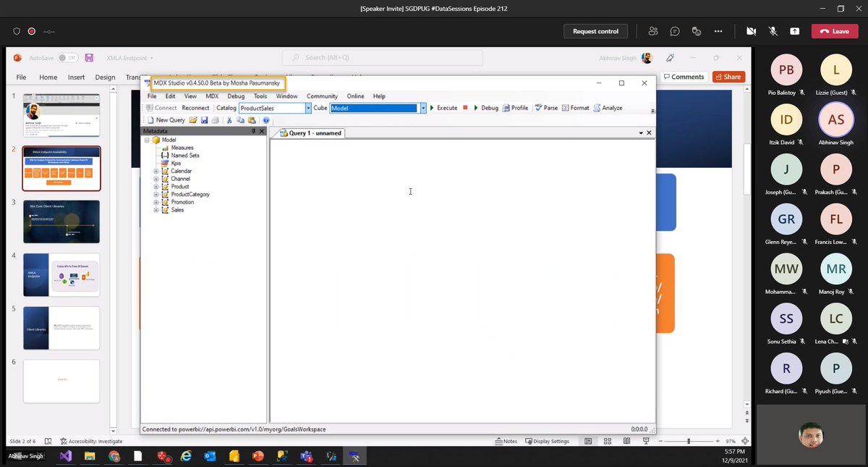Viewport: 868px width, 467px height.
Task: Open Display Settings in status bar
Action: (x=547, y=441)
